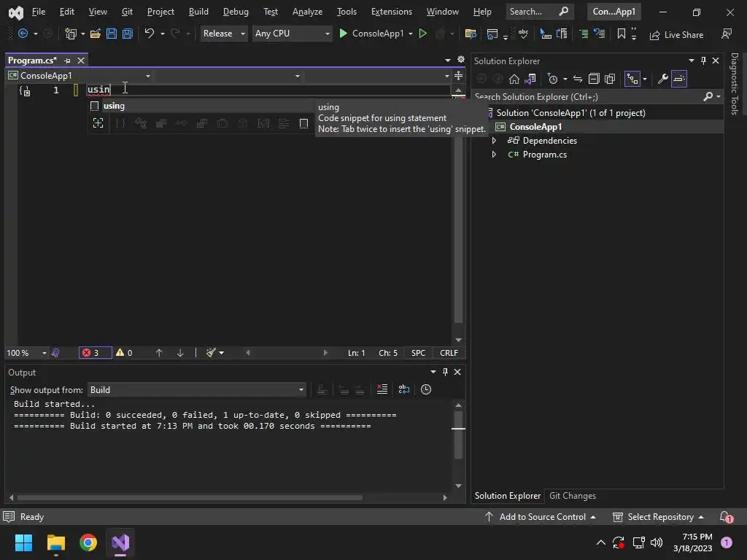Click the Live Share button
The height and width of the screenshot is (560, 747).
click(x=676, y=35)
